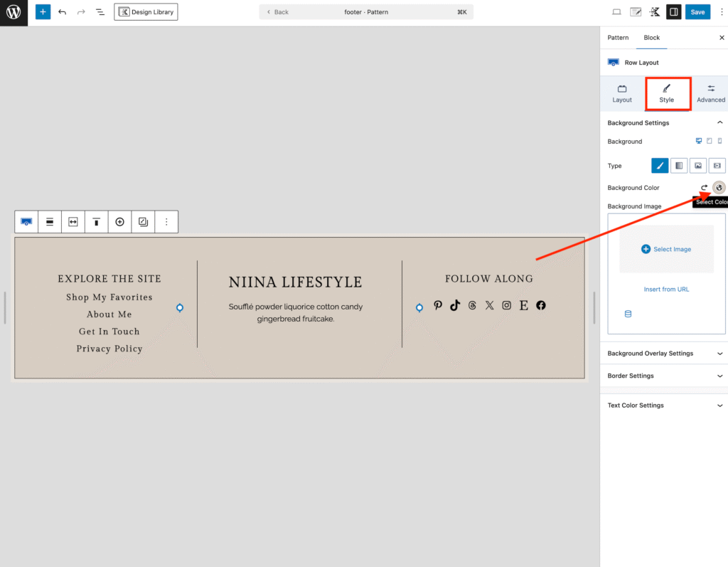Click the block inserter plus button
The image size is (728, 567).
pyautogui.click(x=43, y=12)
